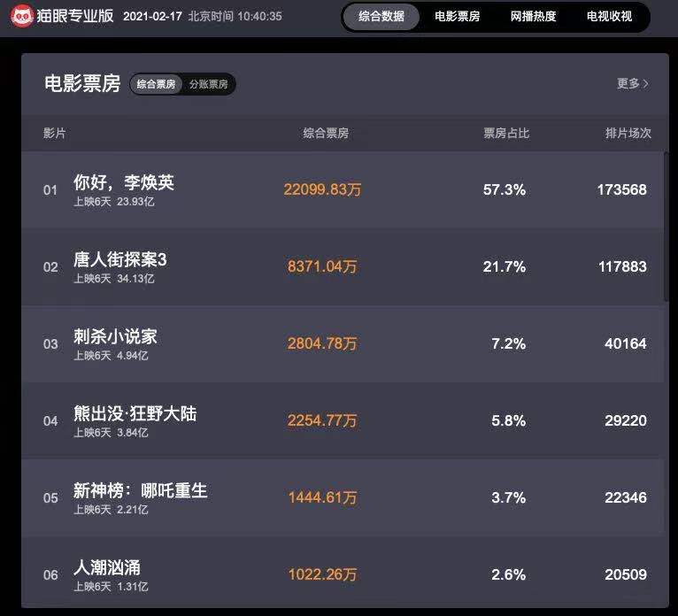Expand 更多 with the chevron arrow
The width and height of the screenshot is (678, 616).
tap(633, 83)
